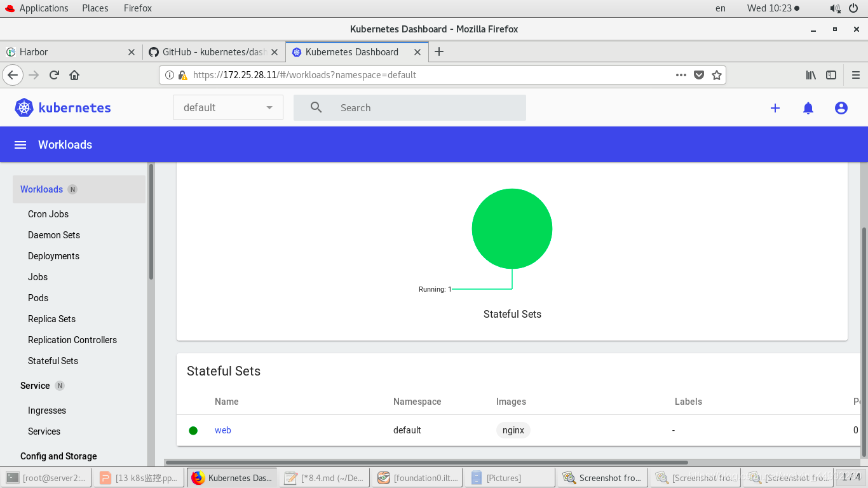Go to Firefox home page
Screen dimensions: 868x488
(74, 75)
